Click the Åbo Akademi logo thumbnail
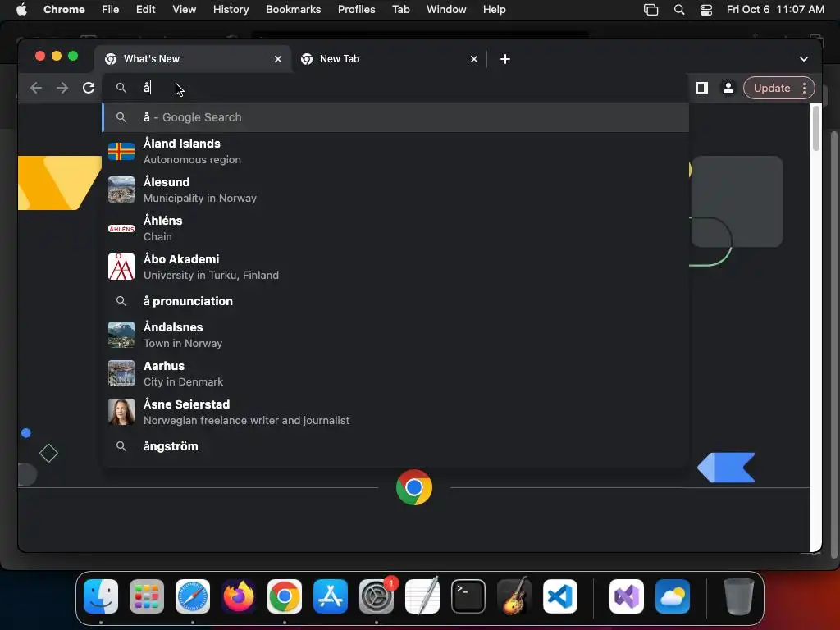 coord(121,267)
